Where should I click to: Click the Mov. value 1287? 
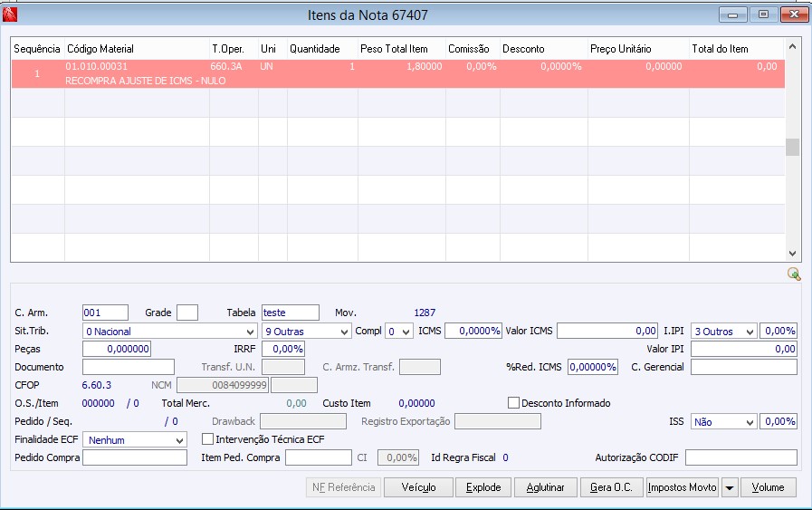point(425,313)
